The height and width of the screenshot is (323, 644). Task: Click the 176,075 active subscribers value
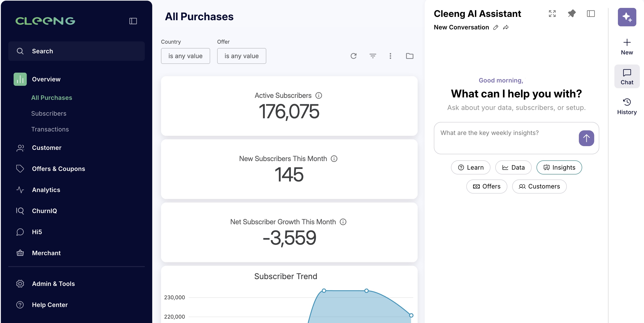289,111
